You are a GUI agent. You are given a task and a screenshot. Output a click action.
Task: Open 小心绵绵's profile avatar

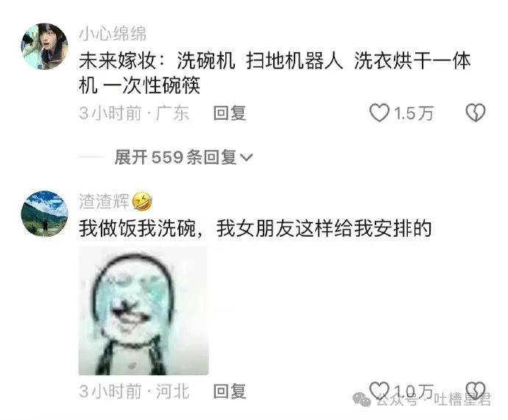[x=44, y=46]
